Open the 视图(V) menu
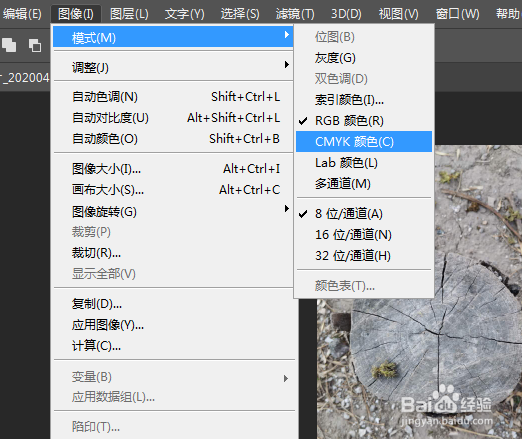Viewport: 522px width, 439px height. coord(398,14)
